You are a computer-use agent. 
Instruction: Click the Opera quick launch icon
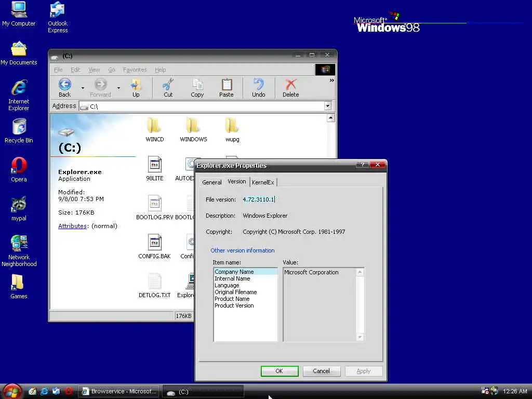coord(69,391)
